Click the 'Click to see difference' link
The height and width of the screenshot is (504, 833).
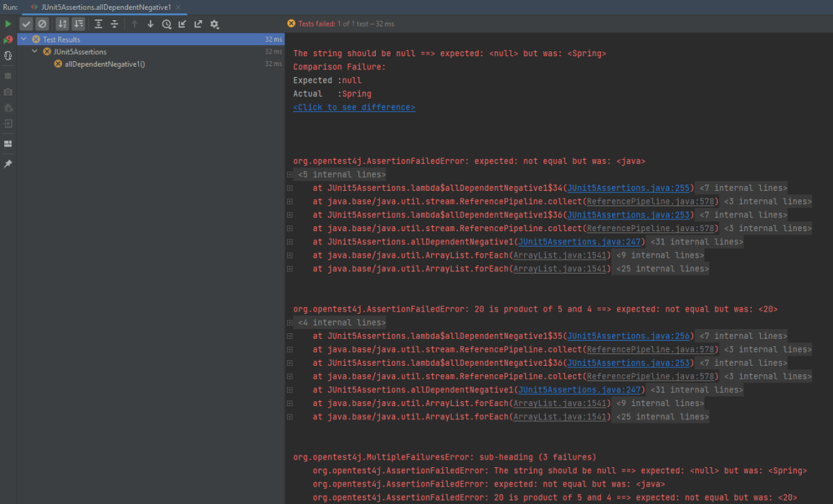354,108
